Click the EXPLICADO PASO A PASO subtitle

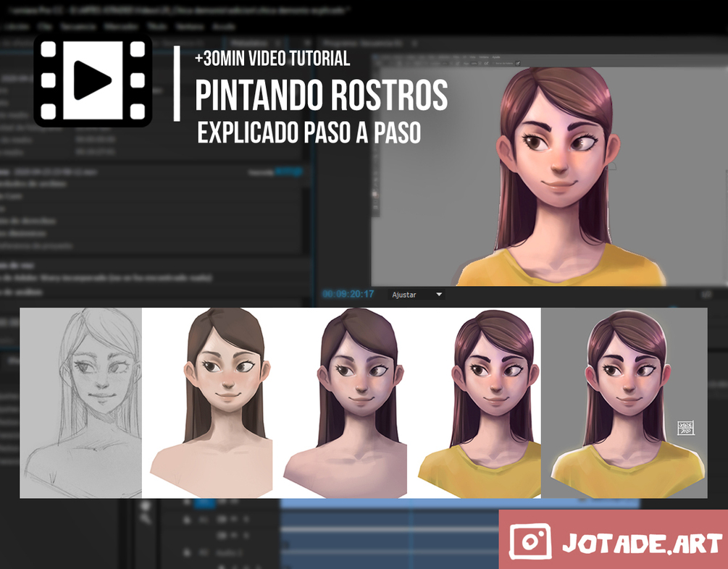(309, 132)
